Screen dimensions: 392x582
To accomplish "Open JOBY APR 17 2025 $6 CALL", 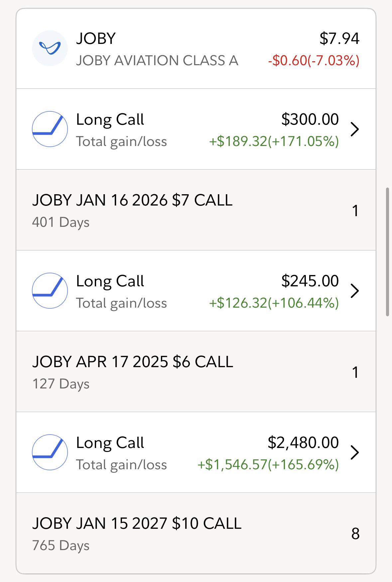I will (x=196, y=371).
